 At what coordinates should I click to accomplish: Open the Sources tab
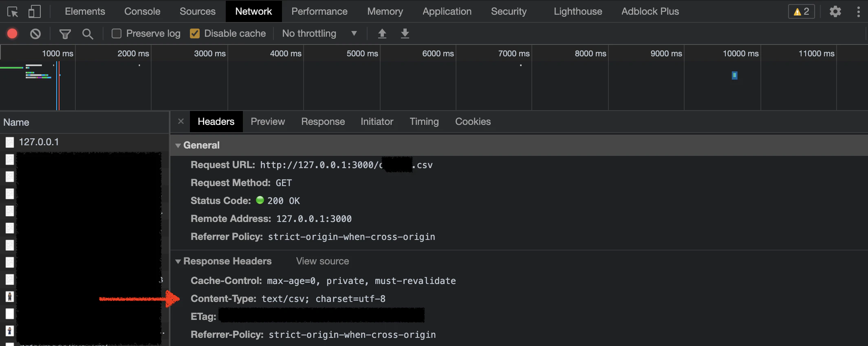click(x=198, y=11)
